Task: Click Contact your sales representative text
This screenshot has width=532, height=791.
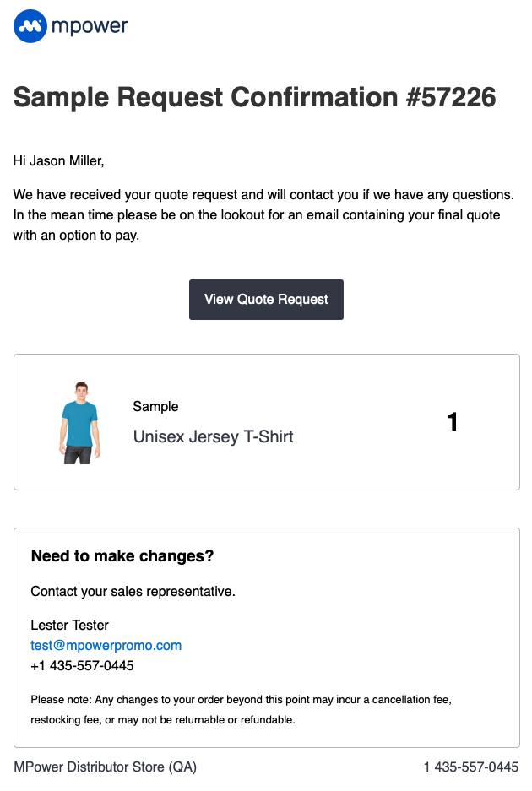Action: (133, 591)
